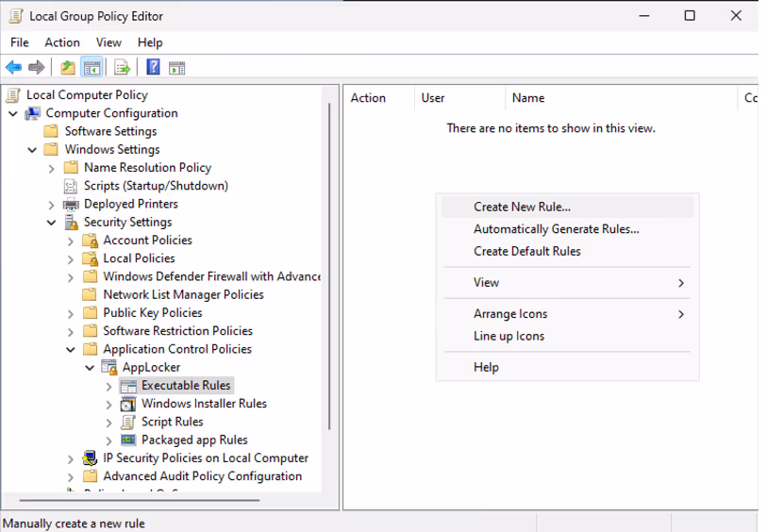This screenshot has height=532, width=766.
Task: Select Network List Manager Policies
Action: (183, 294)
